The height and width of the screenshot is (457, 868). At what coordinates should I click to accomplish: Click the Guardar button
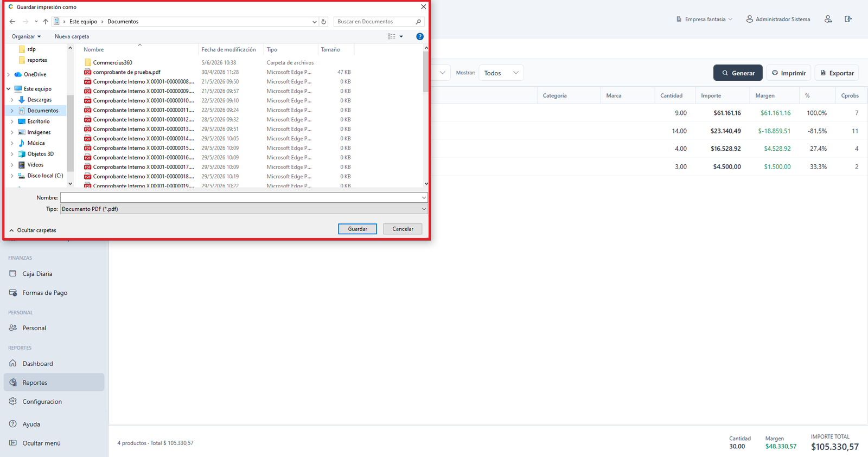point(358,229)
